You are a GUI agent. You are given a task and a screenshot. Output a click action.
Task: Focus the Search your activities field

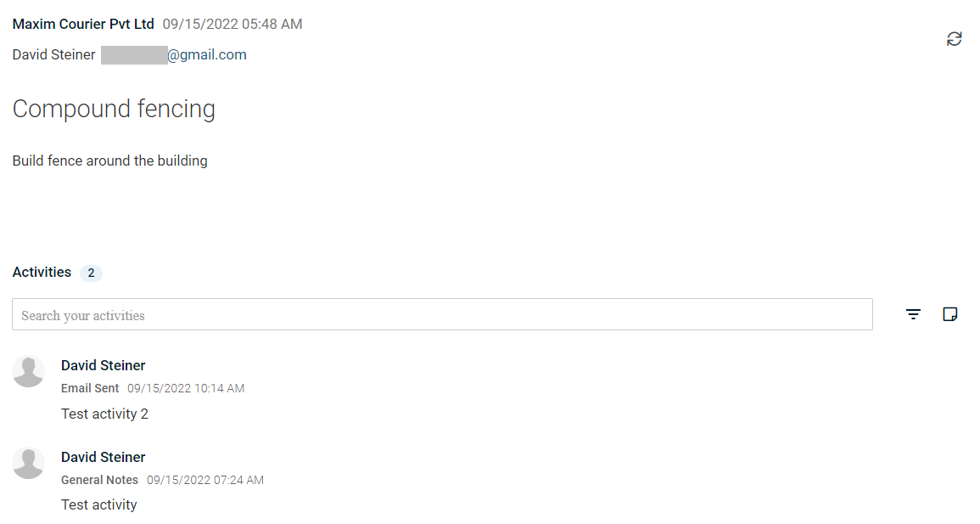point(442,314)
